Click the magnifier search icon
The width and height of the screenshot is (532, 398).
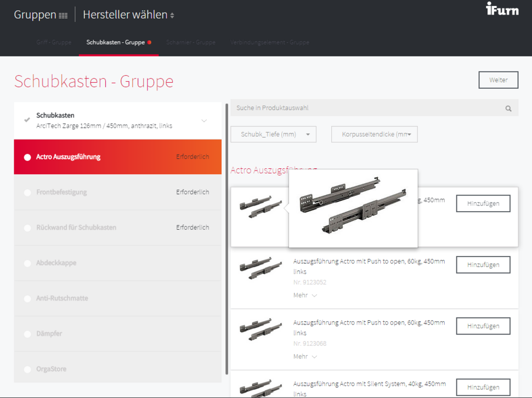pos(508,109)
